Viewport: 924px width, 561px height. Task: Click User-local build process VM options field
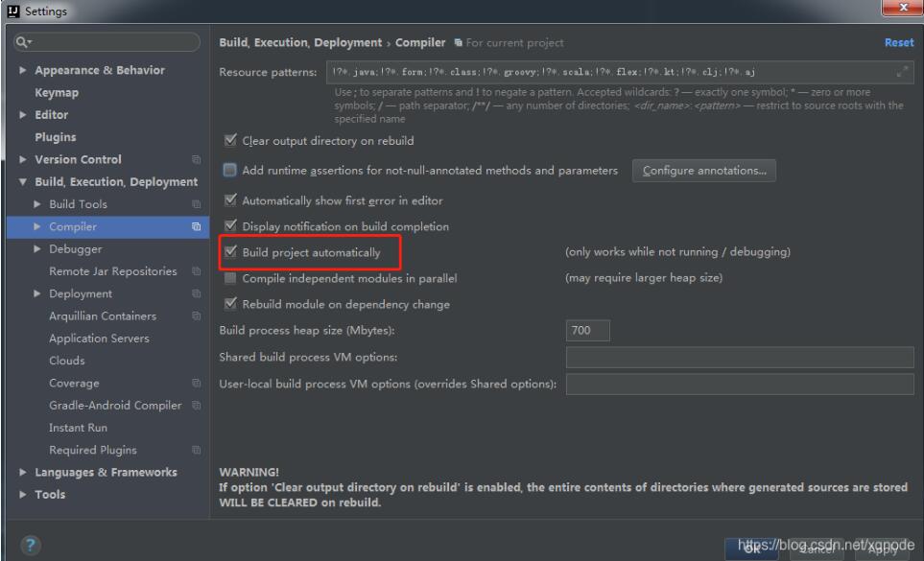point(740,384)
